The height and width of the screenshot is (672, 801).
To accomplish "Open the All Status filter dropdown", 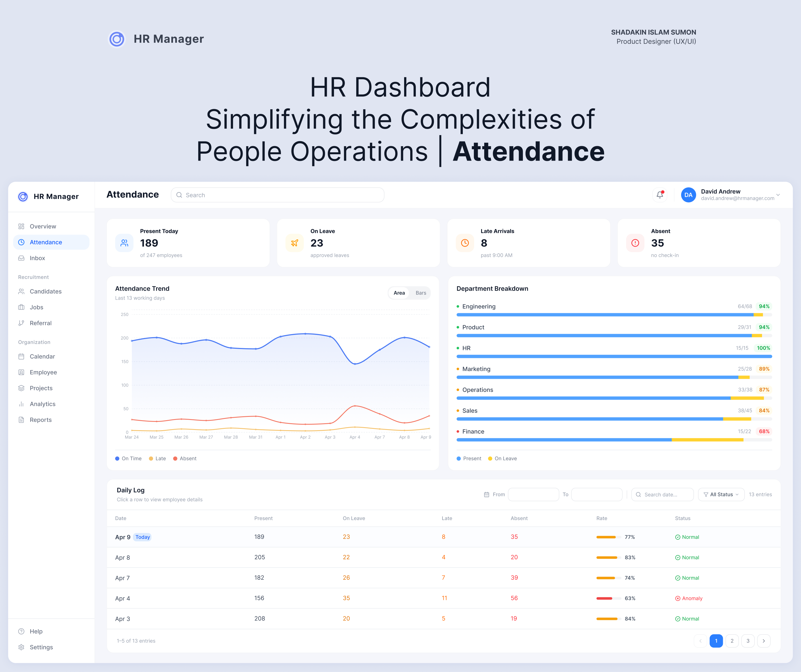I will pos(721,494).
